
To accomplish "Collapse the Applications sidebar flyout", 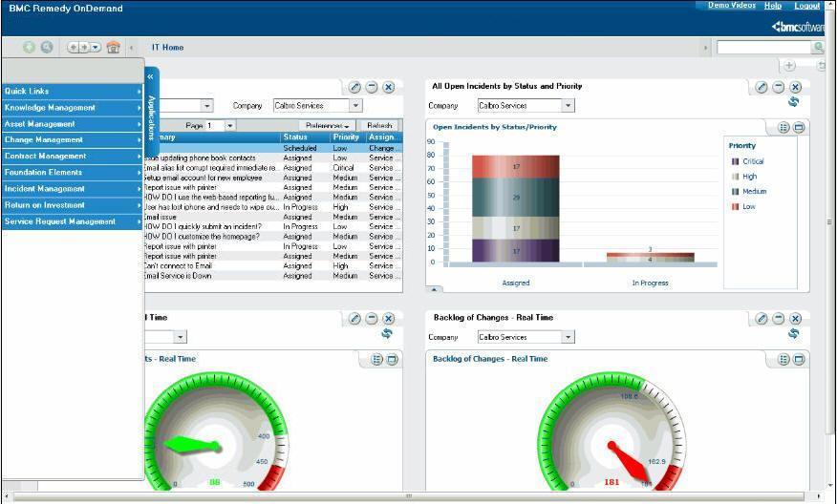I will (x=150, y=76).
